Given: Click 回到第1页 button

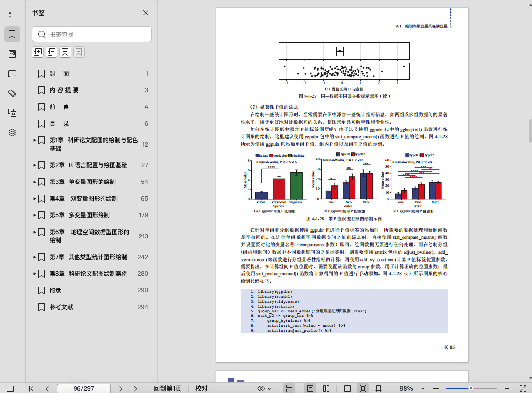Looking at the screenshot, I should pos(168,388).
